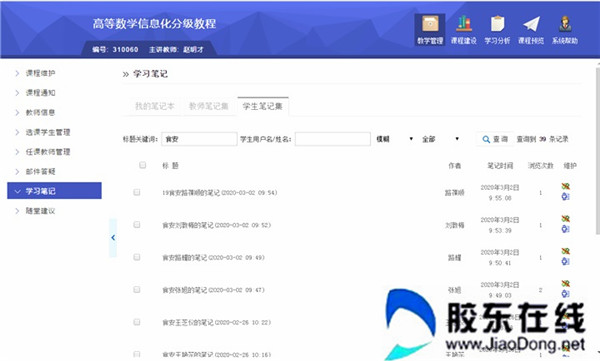
Task: Switch to the 我的笔记本 tab
Action: point(155,106)
